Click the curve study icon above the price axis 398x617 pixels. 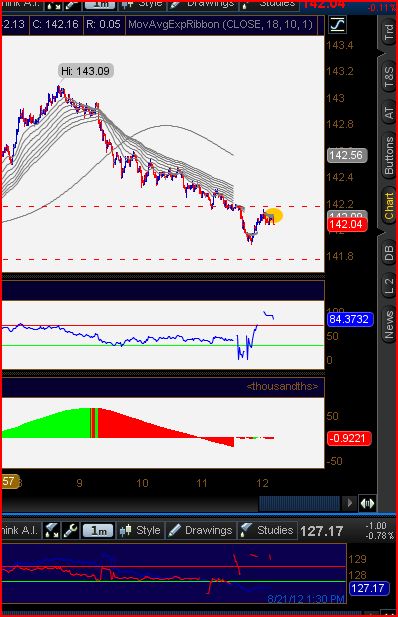(x=337, y=25)
